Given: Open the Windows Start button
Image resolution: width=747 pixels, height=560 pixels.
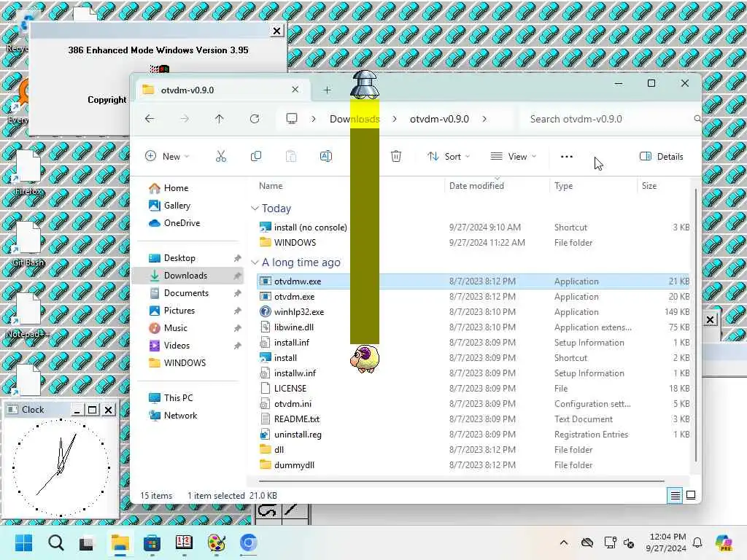Looking at the screenshot, I should point(24,542).
